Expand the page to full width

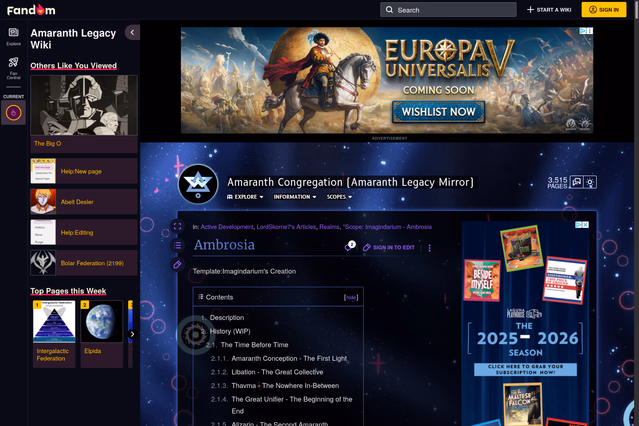point(177,227)
